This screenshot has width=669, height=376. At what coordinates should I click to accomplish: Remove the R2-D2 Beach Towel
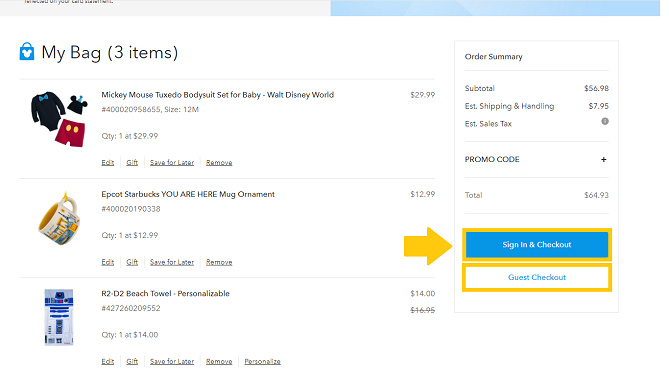(219, 361)
